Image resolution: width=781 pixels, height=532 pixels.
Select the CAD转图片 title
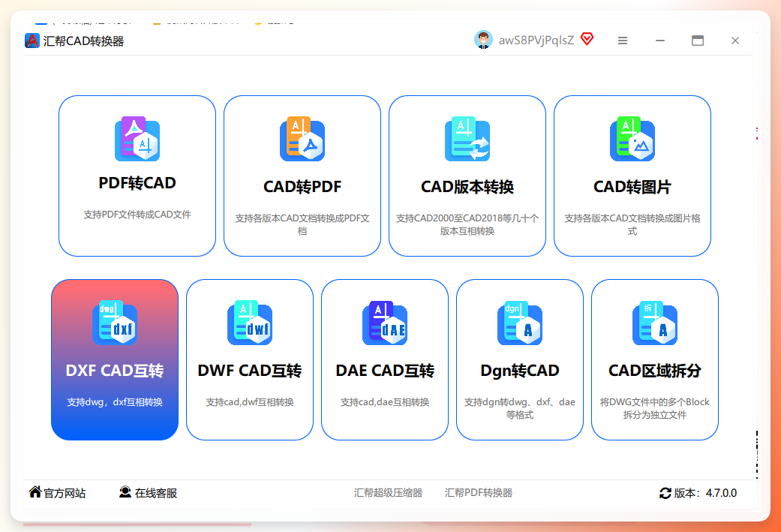pos(632,187)
